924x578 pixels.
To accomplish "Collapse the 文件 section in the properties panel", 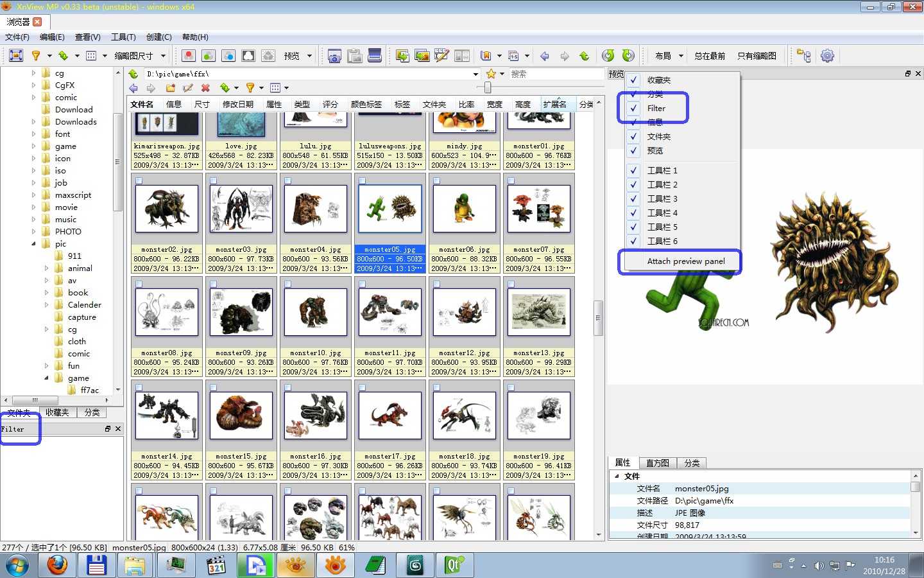I will (617, 477).
